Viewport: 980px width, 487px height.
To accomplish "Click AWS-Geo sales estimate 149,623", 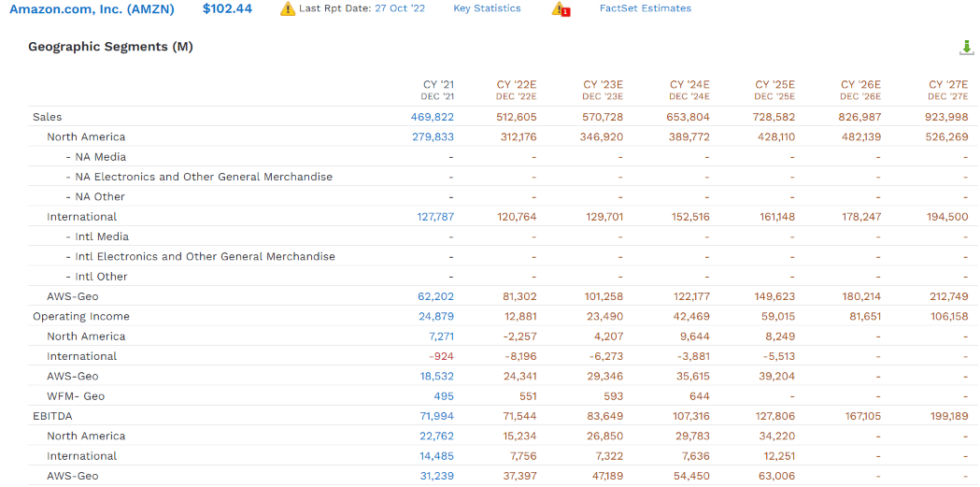I will point(775,296).
